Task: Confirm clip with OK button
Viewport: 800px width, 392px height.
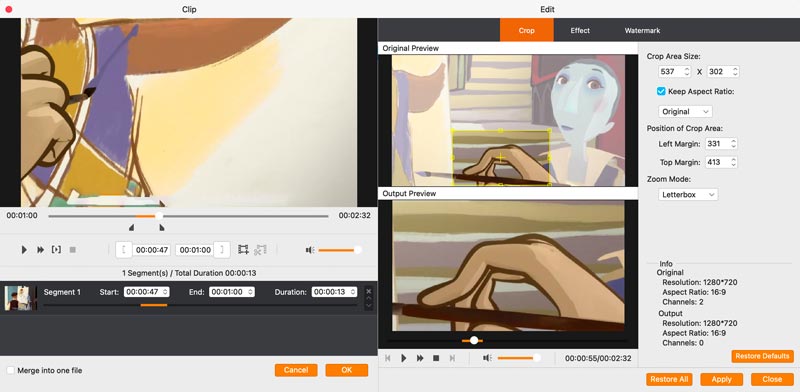Action: 346,370
